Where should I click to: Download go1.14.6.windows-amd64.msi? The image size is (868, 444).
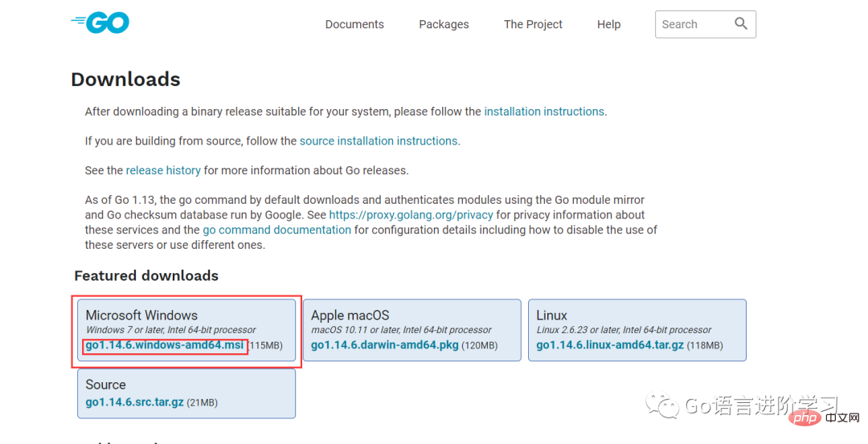pos(165,345)
